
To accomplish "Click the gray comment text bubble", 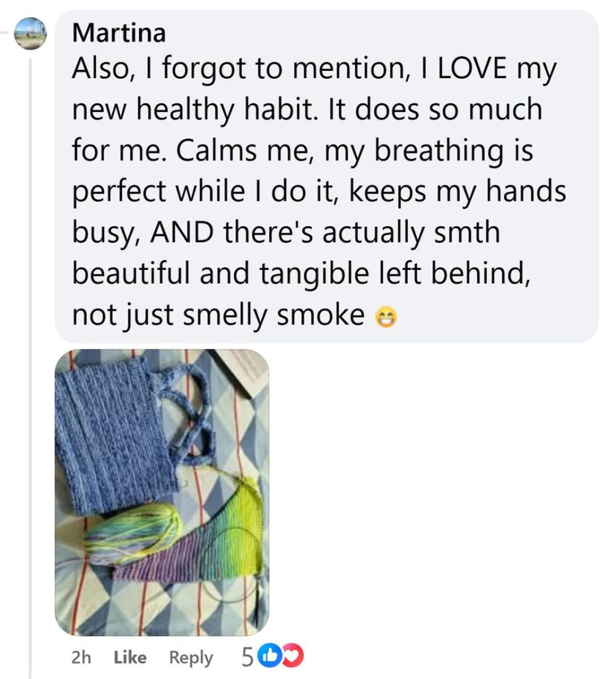I will [326, 176].
